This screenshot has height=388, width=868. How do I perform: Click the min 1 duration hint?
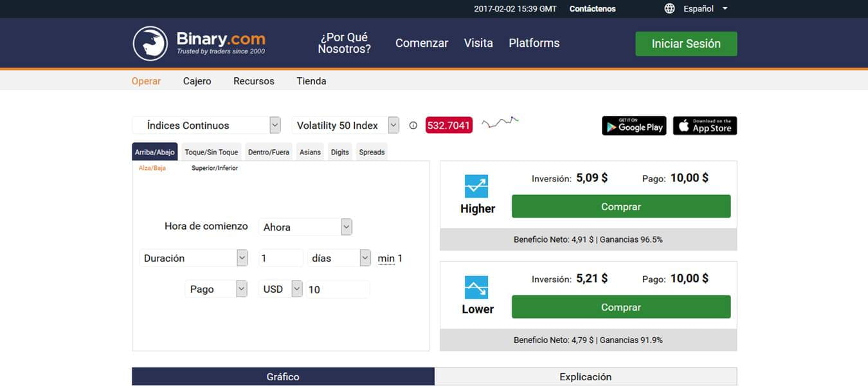[390, 259]
